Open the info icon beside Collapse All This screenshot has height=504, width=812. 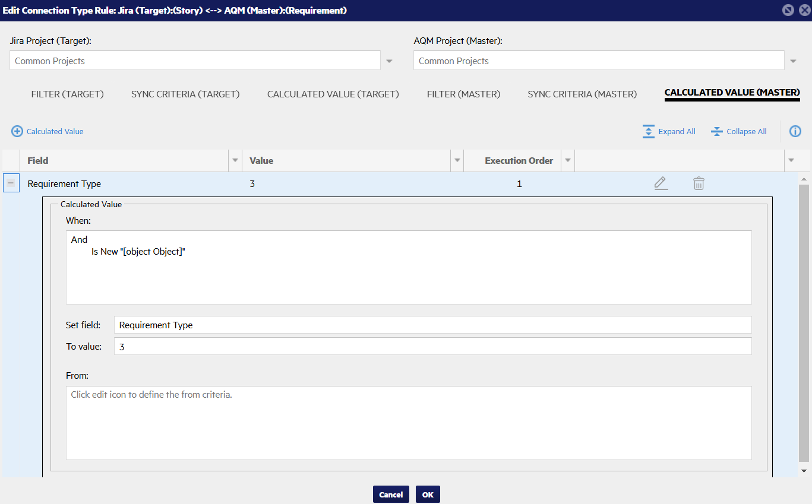pyautogui.click(x=795, y=131)
